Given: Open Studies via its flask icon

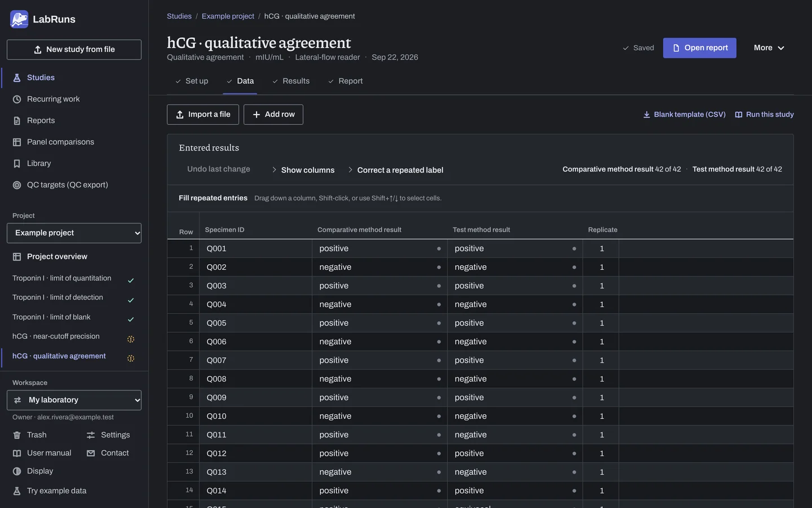Looking at the screenshot, I should (x=17, y=78).
